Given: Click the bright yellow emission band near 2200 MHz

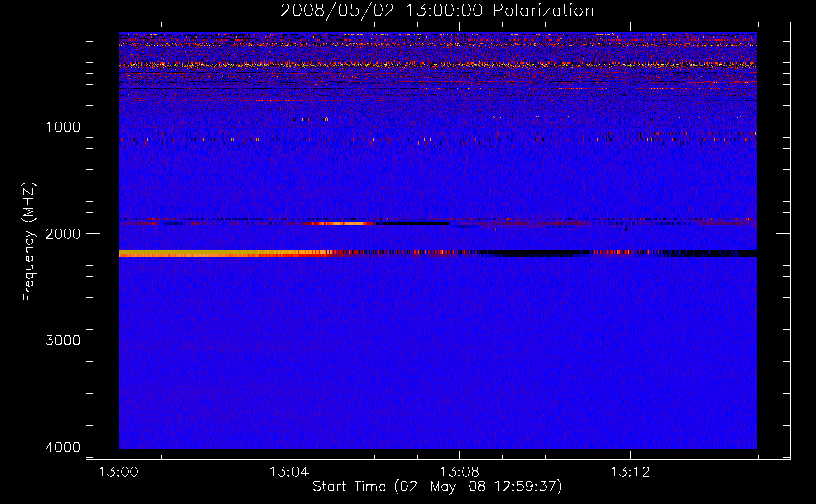Looking at the screenshot, I should coord(224,253).
